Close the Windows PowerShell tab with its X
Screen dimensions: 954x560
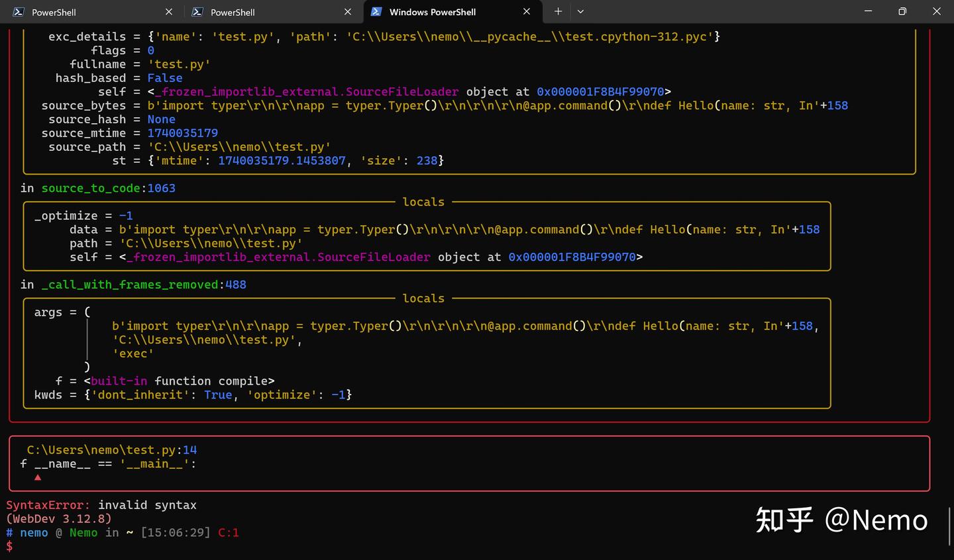[x=526, y=11]
